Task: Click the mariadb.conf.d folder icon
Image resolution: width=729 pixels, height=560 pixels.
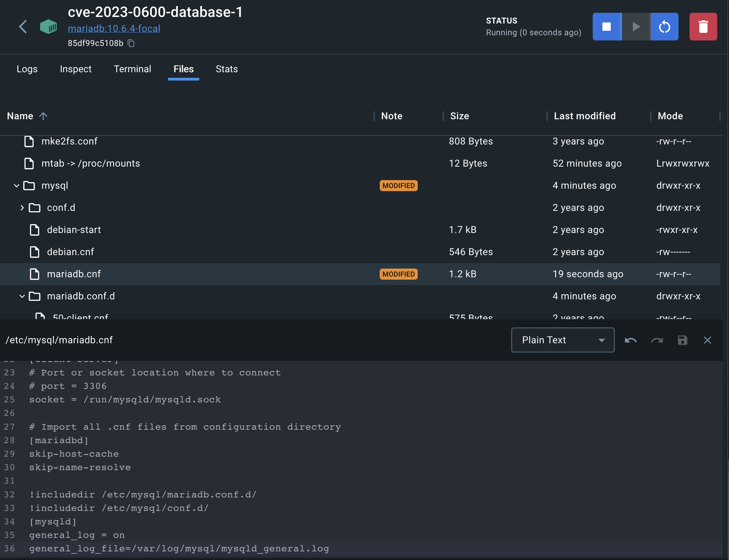Action: [35, 296]
